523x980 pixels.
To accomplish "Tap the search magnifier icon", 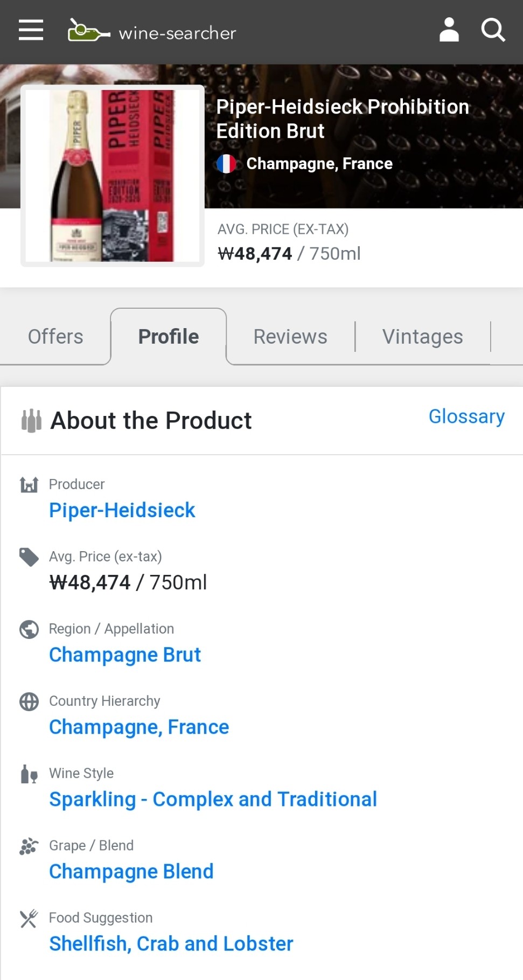I will click(492, 30).
